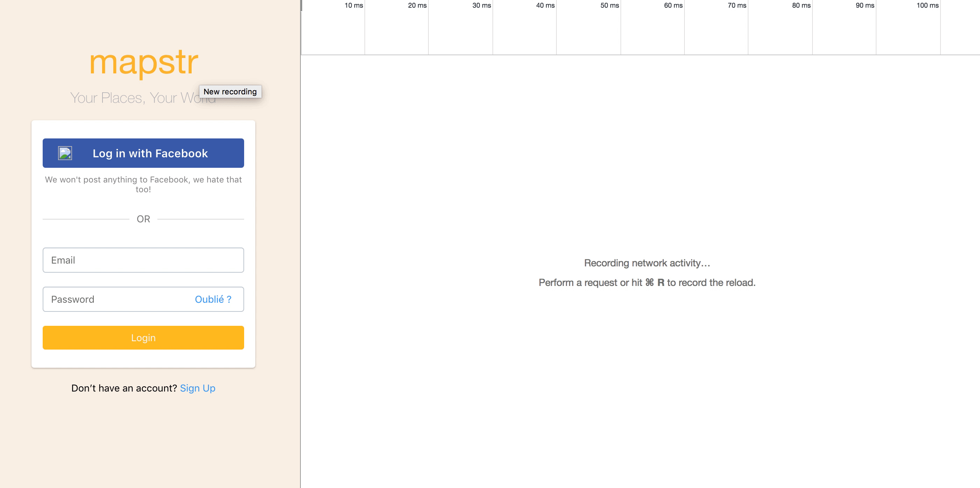
Task: Open the Oublié ? forgot password link
Action: point(213,299)
